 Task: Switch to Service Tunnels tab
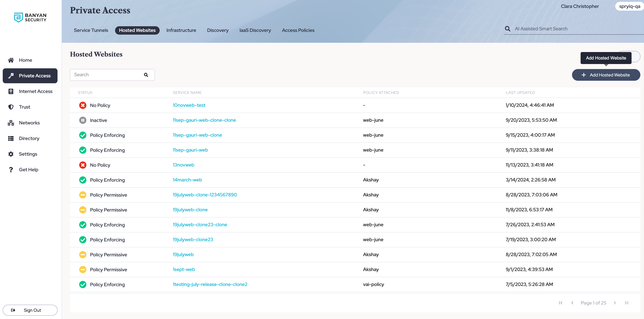tap(91, 30)
